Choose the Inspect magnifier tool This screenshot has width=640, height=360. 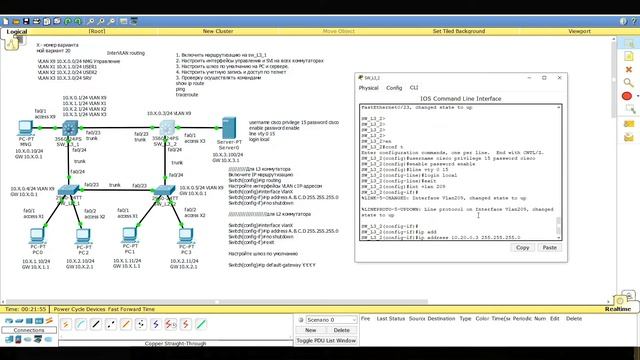pos(629,83)
